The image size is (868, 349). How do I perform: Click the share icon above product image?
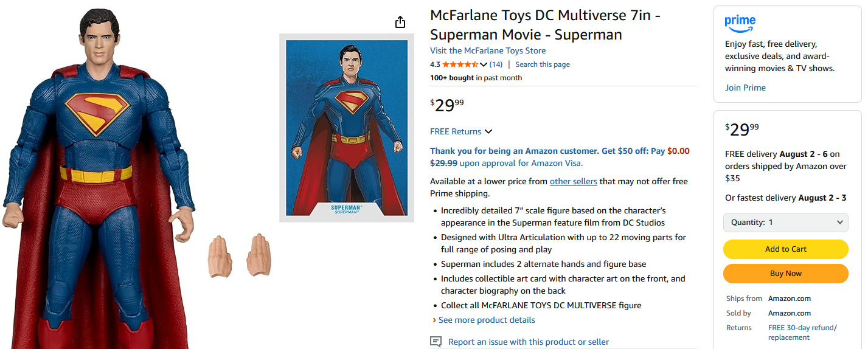click(x=400, y=22)
